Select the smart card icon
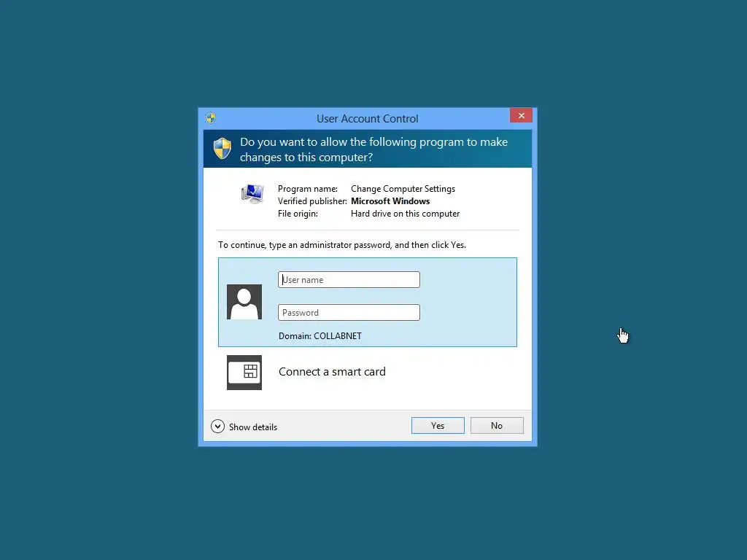 point(244,373)
